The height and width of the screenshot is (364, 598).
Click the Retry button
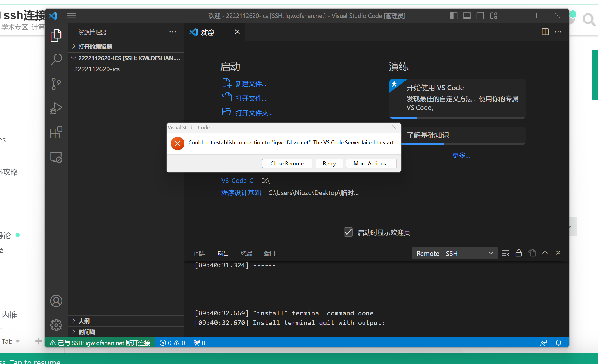click(329, 163)
